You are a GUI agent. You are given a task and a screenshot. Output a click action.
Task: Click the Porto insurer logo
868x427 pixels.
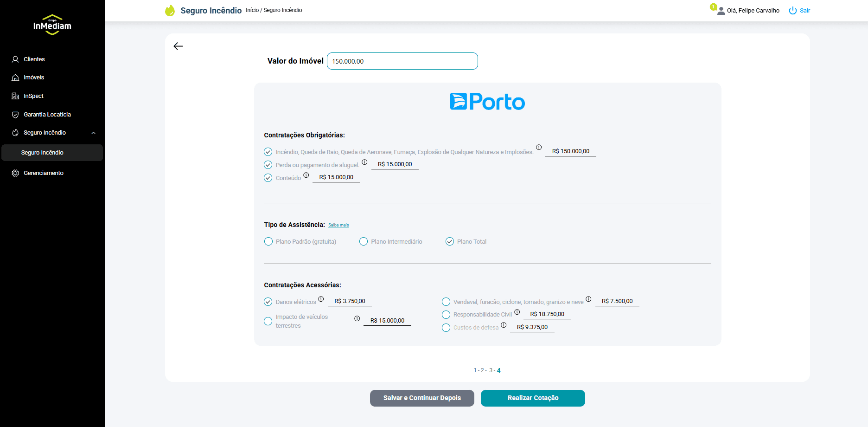tap(487, 102)
